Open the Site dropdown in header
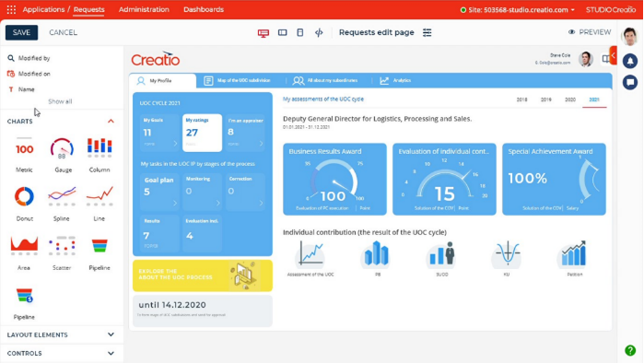Image resolution: width=644 pixels, height=363 pixels. pos(518,10)
